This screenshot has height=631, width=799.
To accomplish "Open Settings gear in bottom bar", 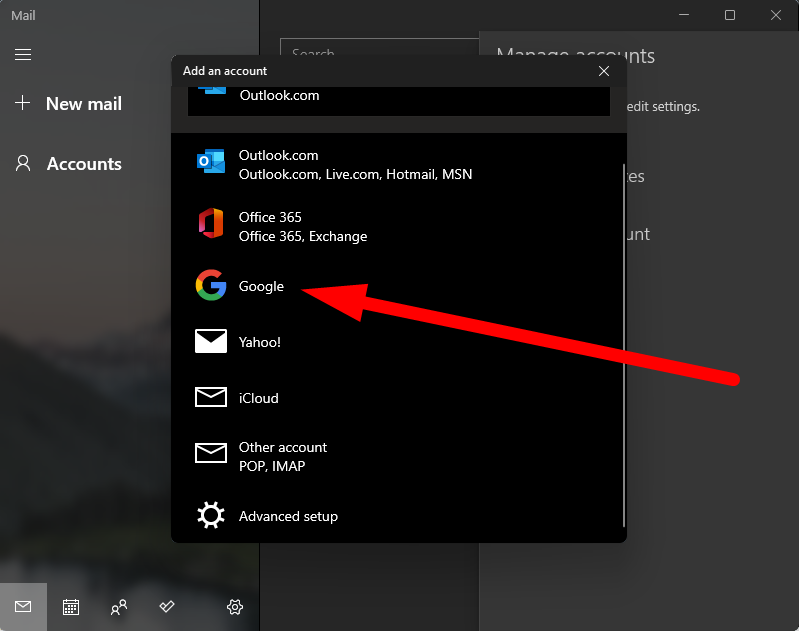I will tap(235, 607).
